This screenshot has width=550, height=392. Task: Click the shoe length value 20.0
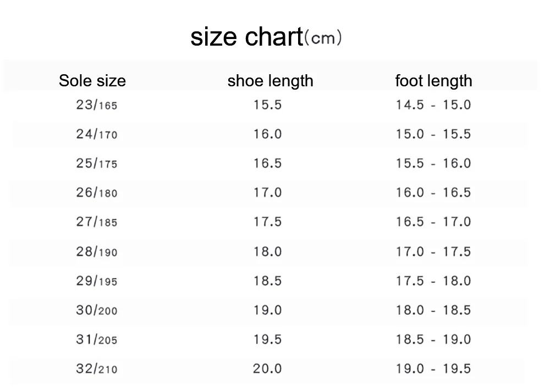tap(267, 368)
